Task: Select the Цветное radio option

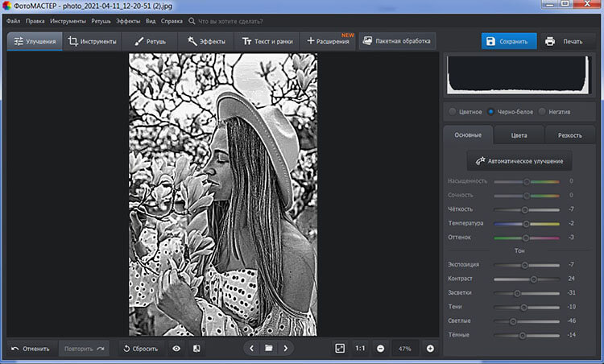Action: click(452, 111)
